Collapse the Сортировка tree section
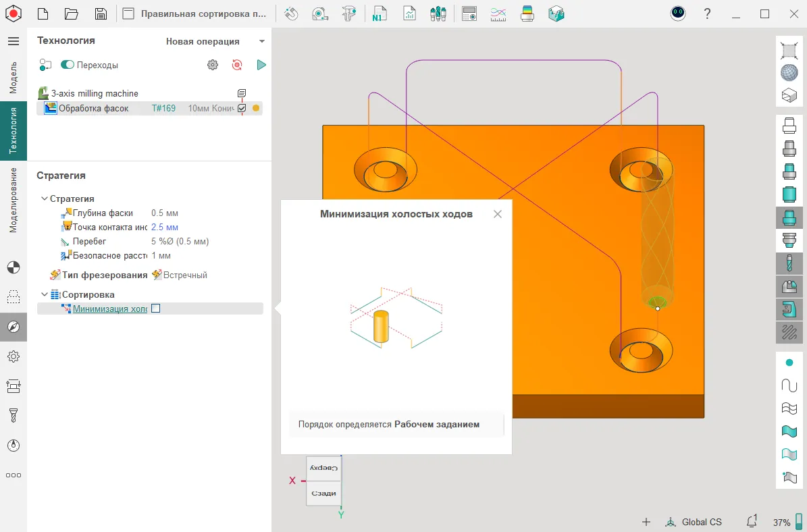Image resolution: width=807 pixels, height=532 pixels. point(45,294)
